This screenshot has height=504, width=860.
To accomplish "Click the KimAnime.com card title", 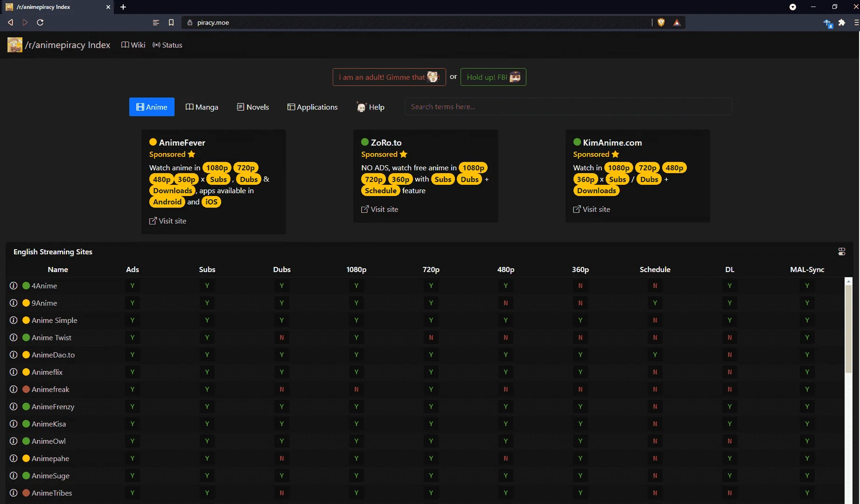I will coord(612,142).
